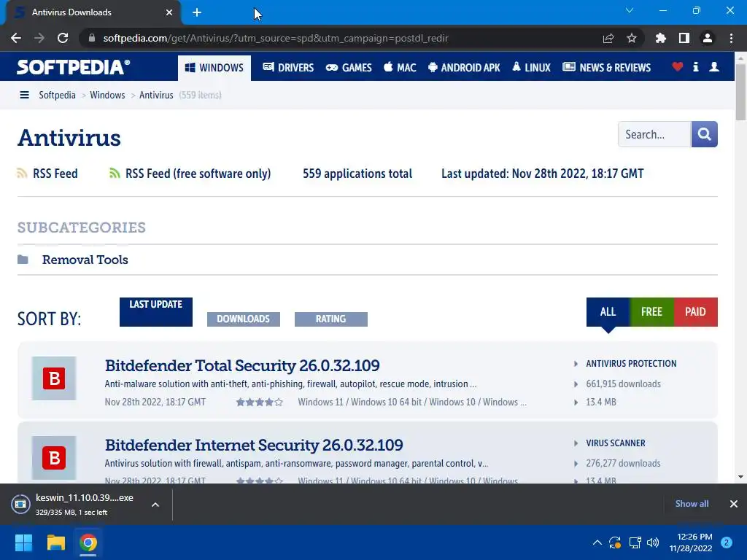Reload the Softpedia page
The width and height of the screenshot is (747, 560).
tap(63, 38)
